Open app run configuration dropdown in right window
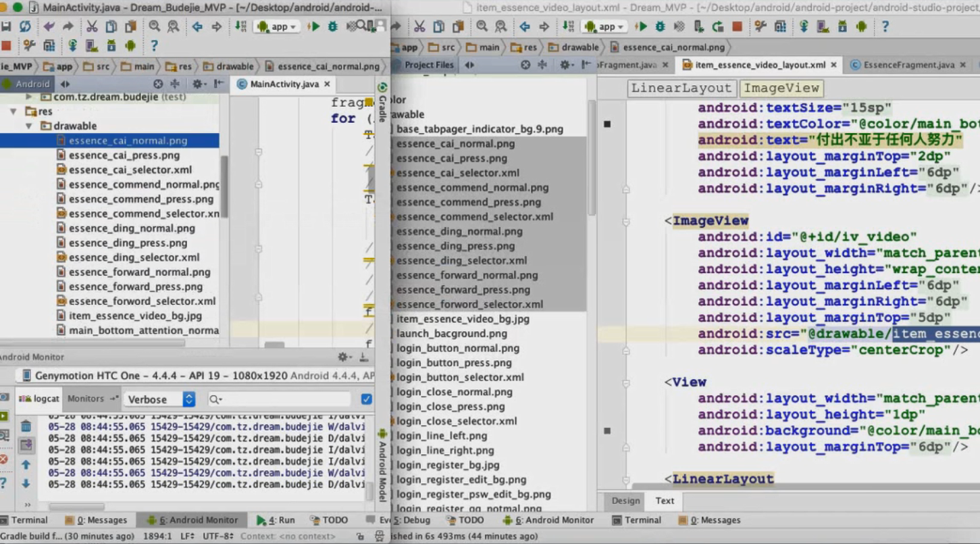The height and width of the screenshot is (544, 980). point(604,26)
